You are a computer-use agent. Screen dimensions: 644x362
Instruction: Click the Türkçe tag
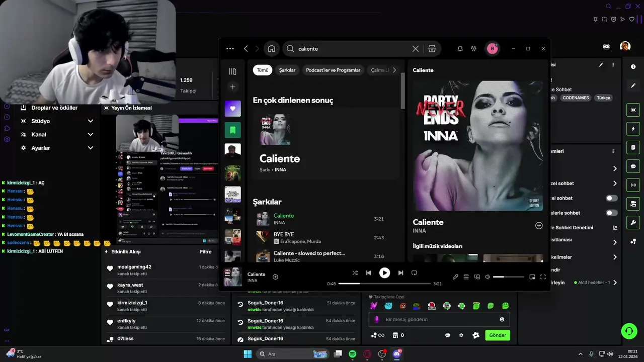(603, 98)
